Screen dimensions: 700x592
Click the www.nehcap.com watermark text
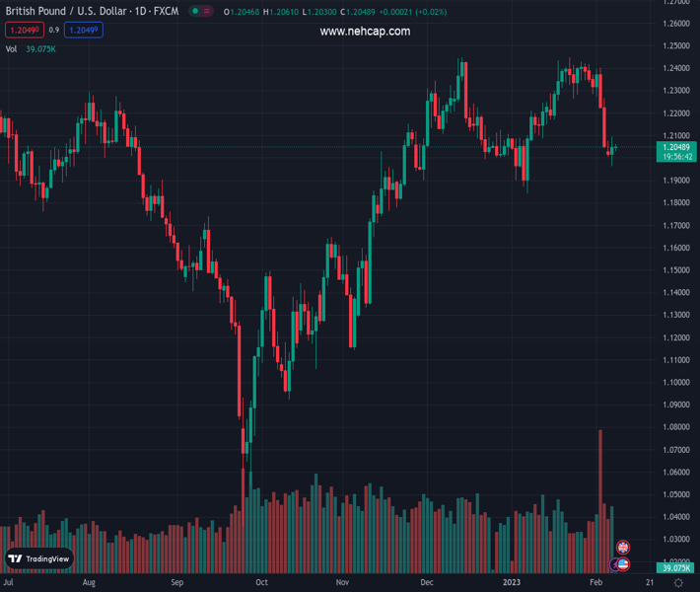click(x=365, y=32)
